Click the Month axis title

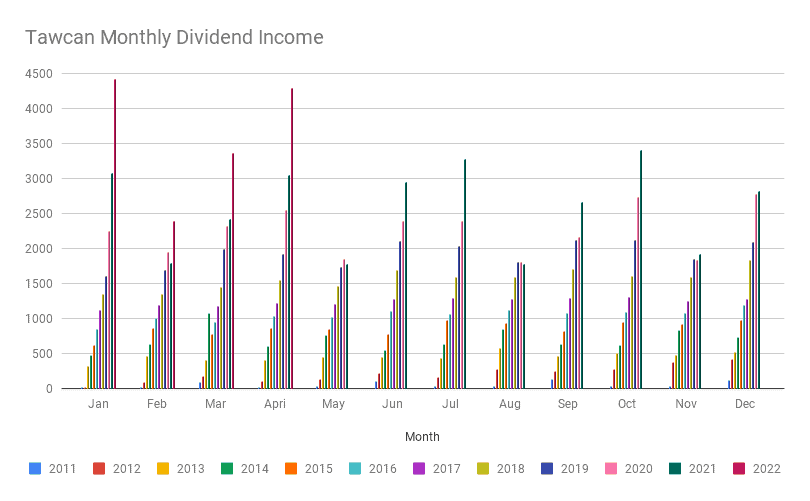(x=422, y=437)
